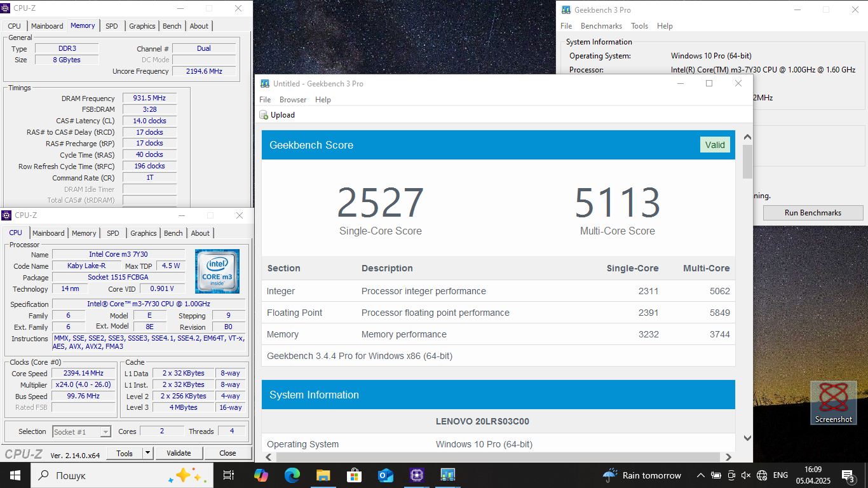868x488 pixels.
Task: Select Memory tab in CPU-Z processor info window
Action: click(x=84, y=233)
